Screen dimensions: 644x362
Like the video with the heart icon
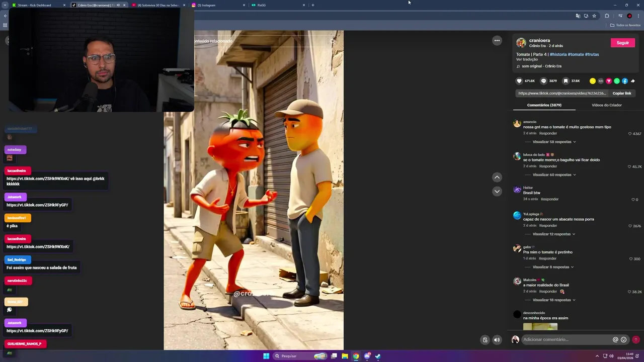[x=519, y=81]
